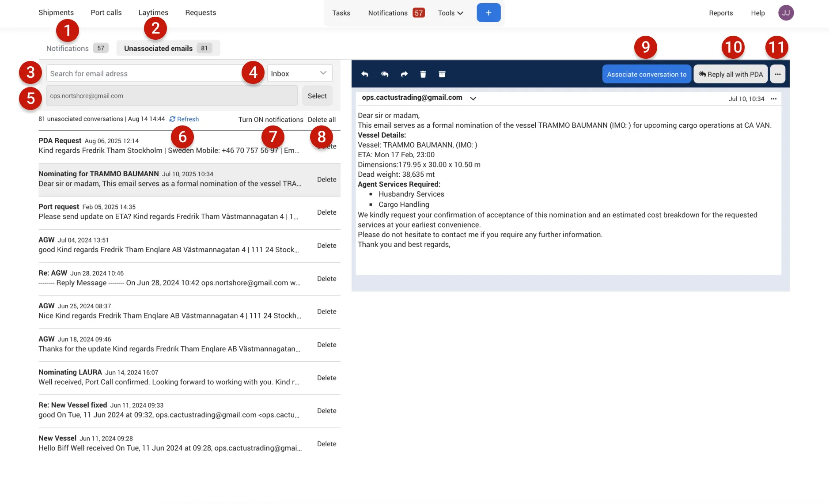Delete the Port request conversation

coord(327,212)
